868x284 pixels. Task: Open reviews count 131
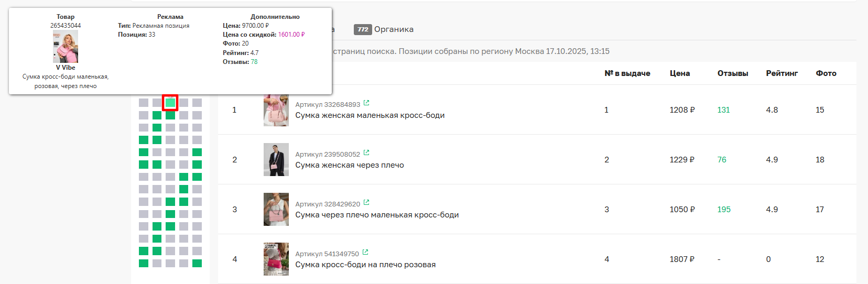click(723, 110)
